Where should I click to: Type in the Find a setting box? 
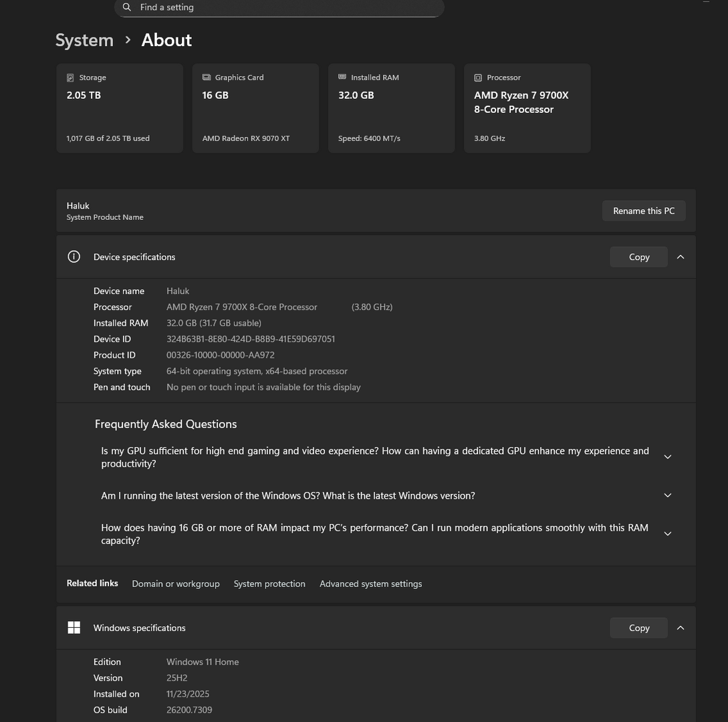coord(287,7)
